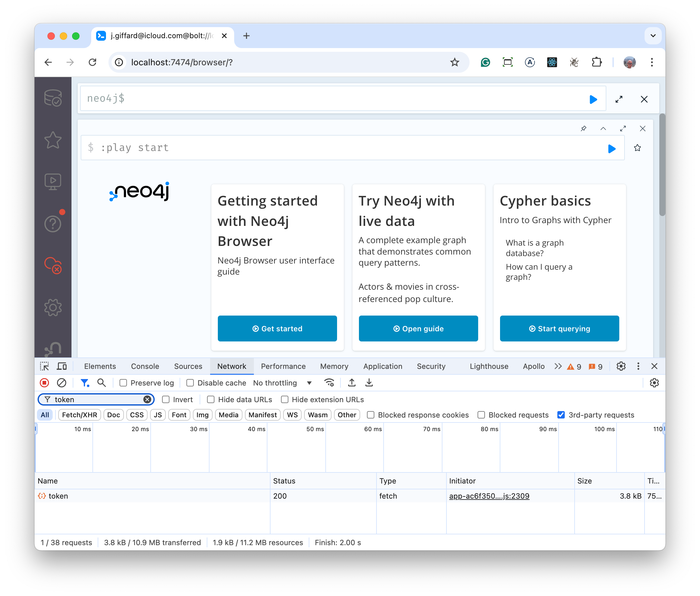Filter requests by JS type
The image size is (700, 596).
click(158, 415)
